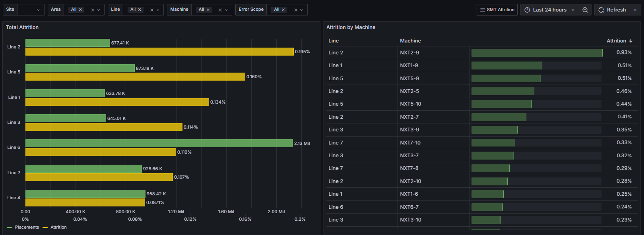Open the Total Attrition panel title
Image resolution: width=644 pixels, height=235 pixels.
click(x=22, y=27)
